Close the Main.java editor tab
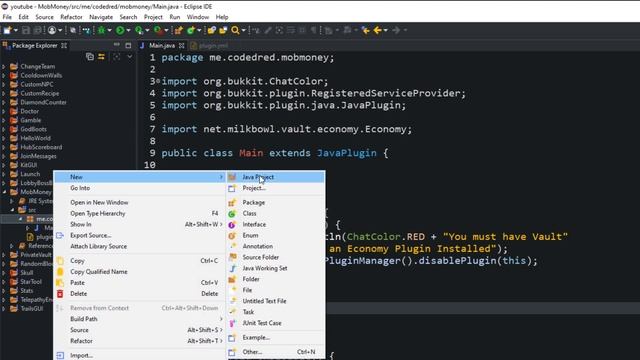 tap(182, 45)
